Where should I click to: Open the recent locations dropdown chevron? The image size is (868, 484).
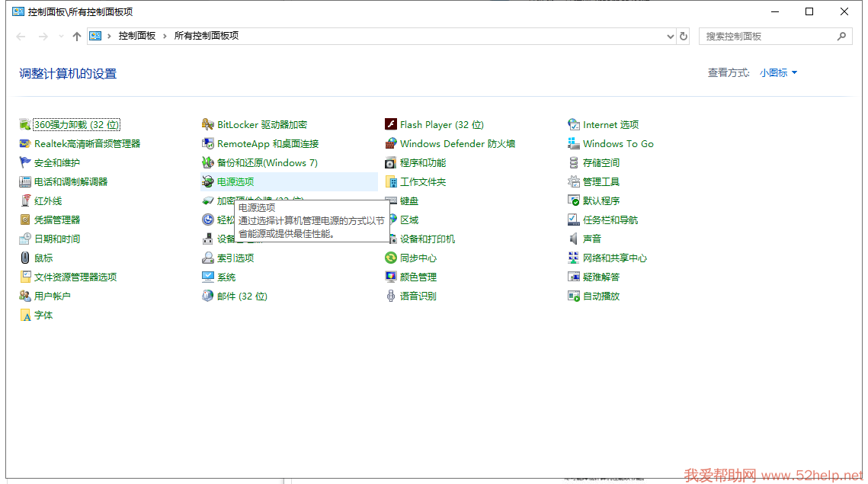pos(61,37)
